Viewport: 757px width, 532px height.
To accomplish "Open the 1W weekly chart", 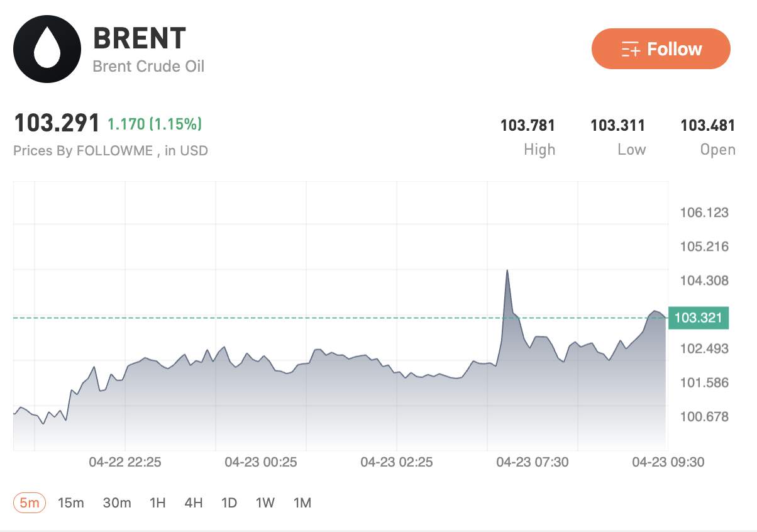I will [264, 502].
